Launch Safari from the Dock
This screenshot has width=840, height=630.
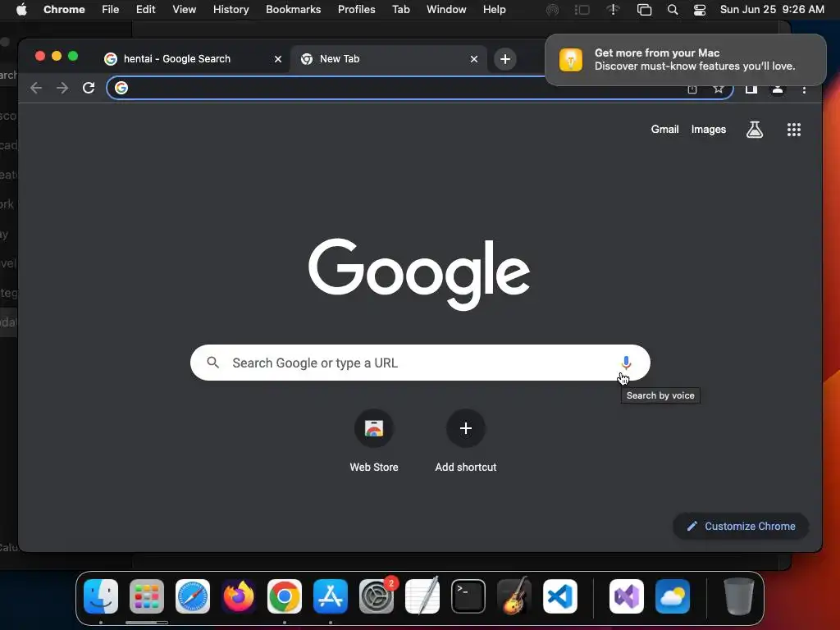[x=193, y=596]
